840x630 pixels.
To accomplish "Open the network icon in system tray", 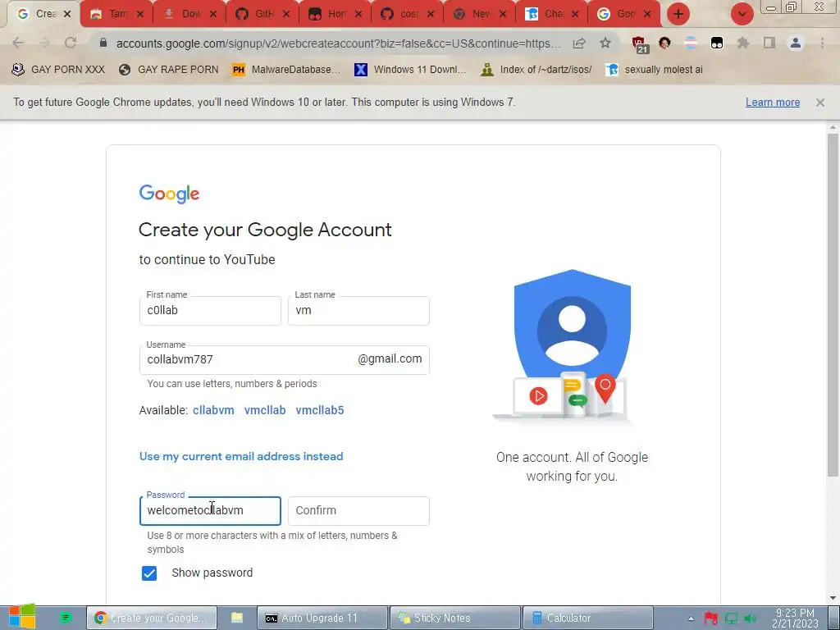I will [x=731, y=619].
